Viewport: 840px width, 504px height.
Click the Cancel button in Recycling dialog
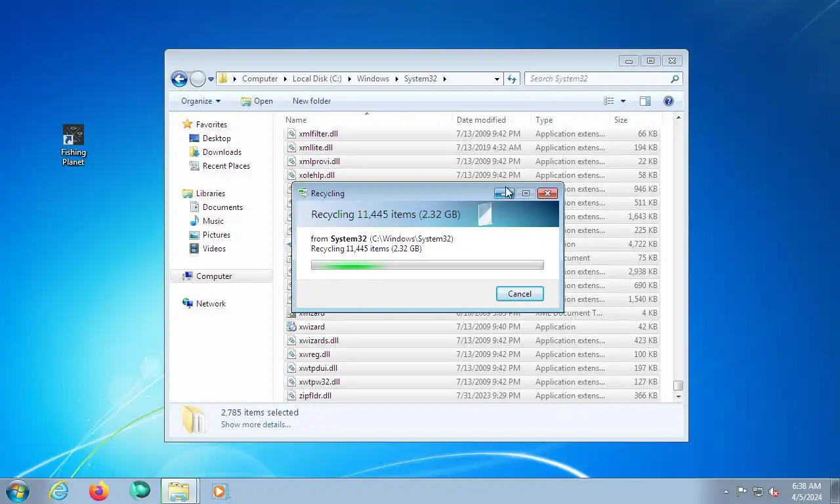tap(520, 294)
